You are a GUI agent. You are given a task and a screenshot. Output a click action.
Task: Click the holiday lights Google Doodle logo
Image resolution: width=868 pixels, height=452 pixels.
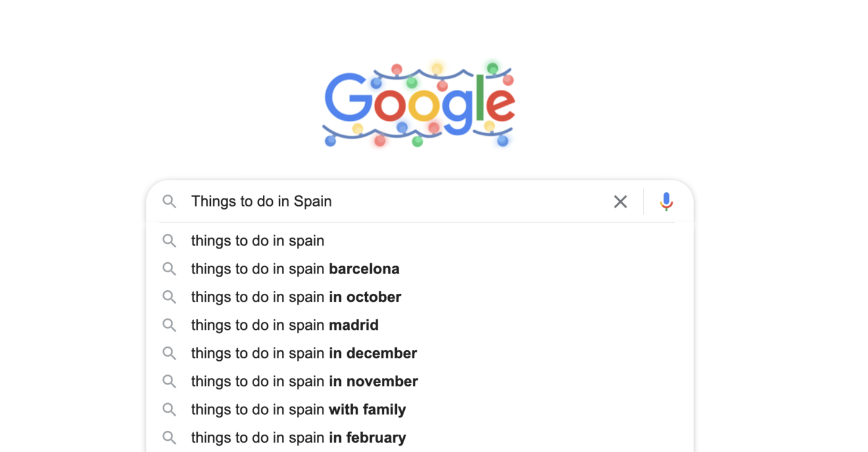418,104
